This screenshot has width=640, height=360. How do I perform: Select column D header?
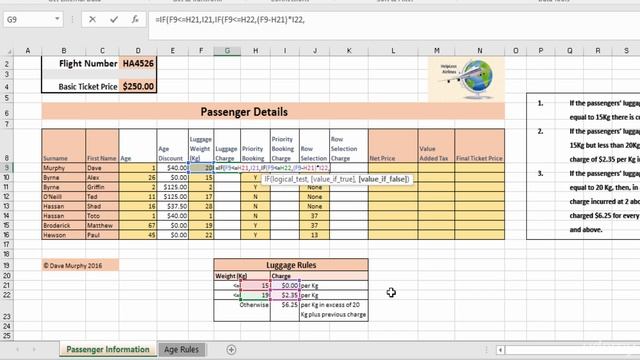138,51
